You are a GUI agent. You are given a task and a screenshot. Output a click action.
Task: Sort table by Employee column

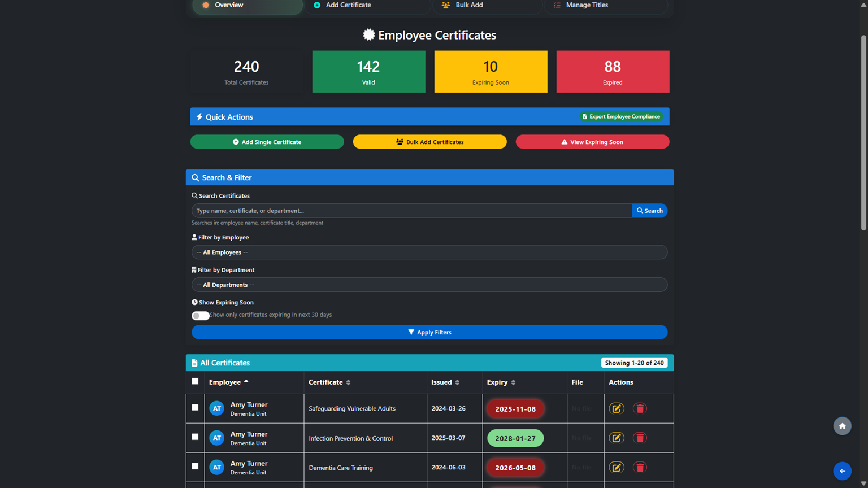(x=229, y=382)
